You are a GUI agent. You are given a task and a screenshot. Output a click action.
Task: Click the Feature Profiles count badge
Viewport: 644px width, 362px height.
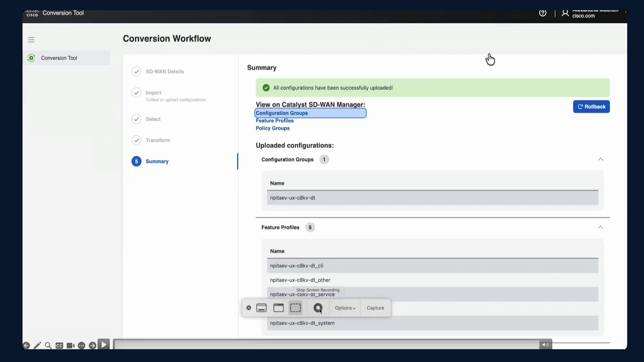pos(310,228)
